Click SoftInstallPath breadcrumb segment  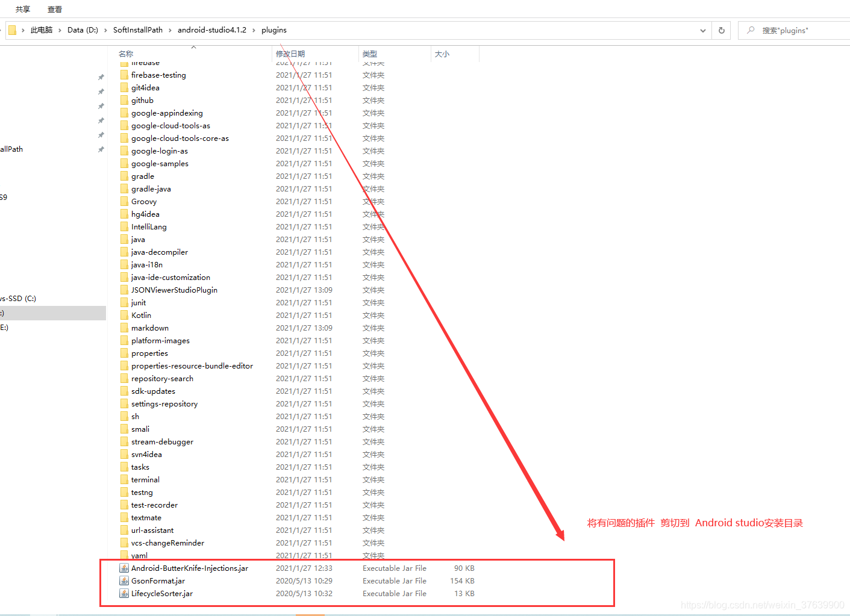point(138,30)
